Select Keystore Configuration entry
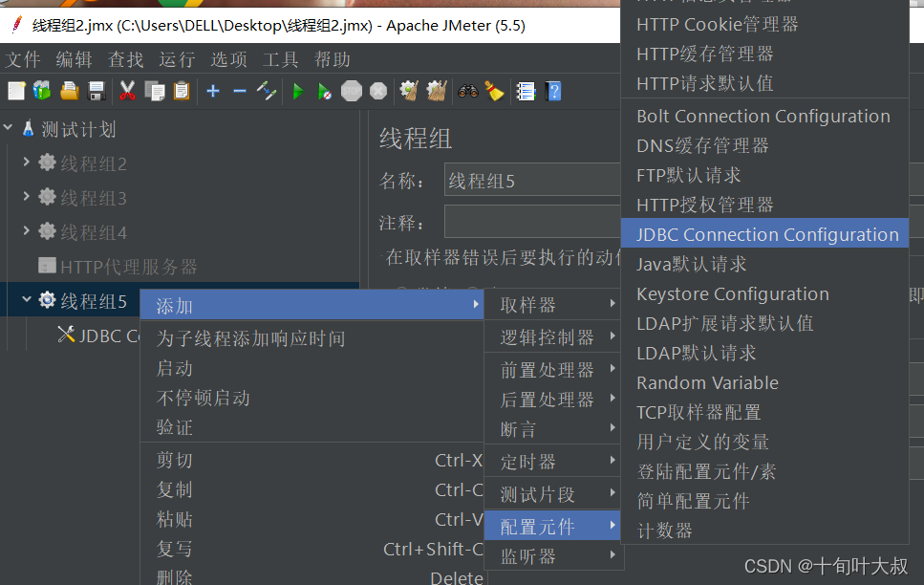The width and height of the screenshot is (924, 585). point(764,293)
